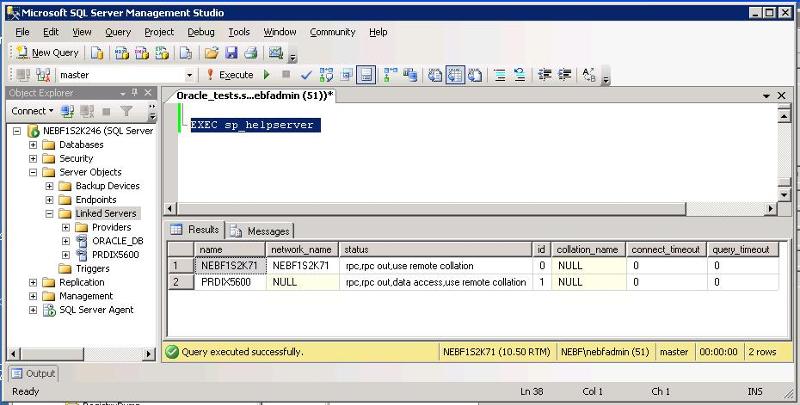Toggle IntelliSense Enabled button
Viewport: 800px width, 405px height.
coord(366,75)
